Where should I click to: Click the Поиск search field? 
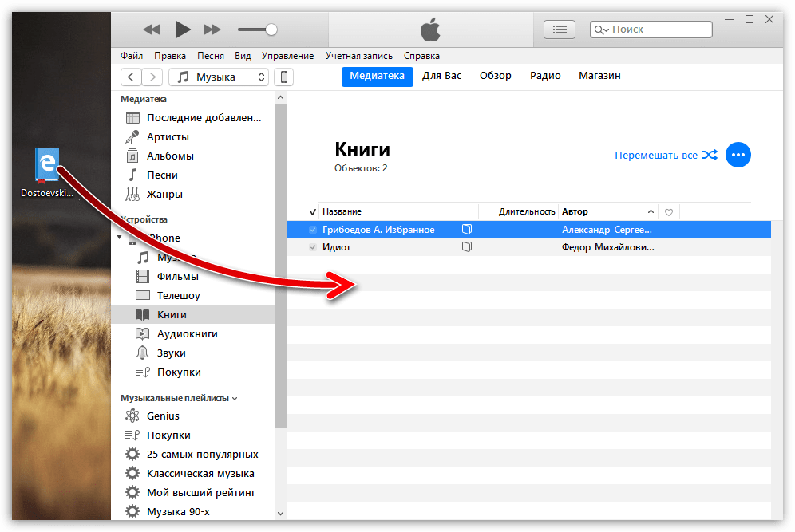tap(651, 30)
